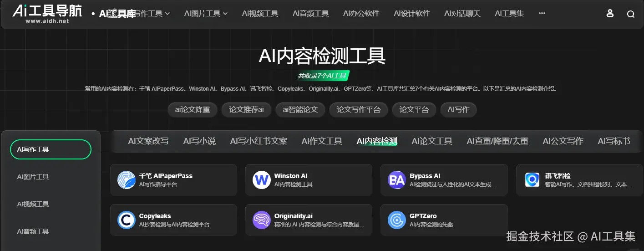The height and width of the screenshot is (251, 644).
Task: Open AI音频工具 in the top navigation
Action: (x=311, y=14)
